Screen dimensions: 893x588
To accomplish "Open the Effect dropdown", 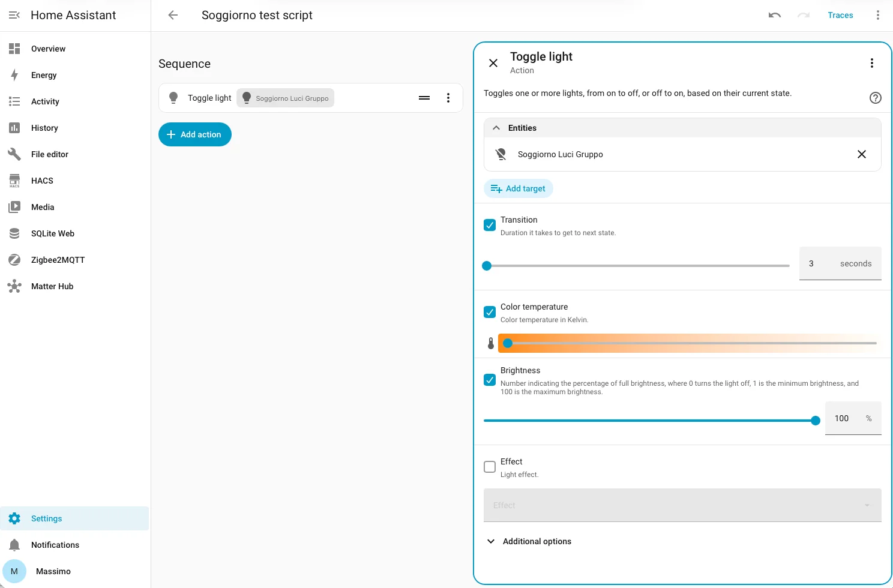I will pos(682,505).
